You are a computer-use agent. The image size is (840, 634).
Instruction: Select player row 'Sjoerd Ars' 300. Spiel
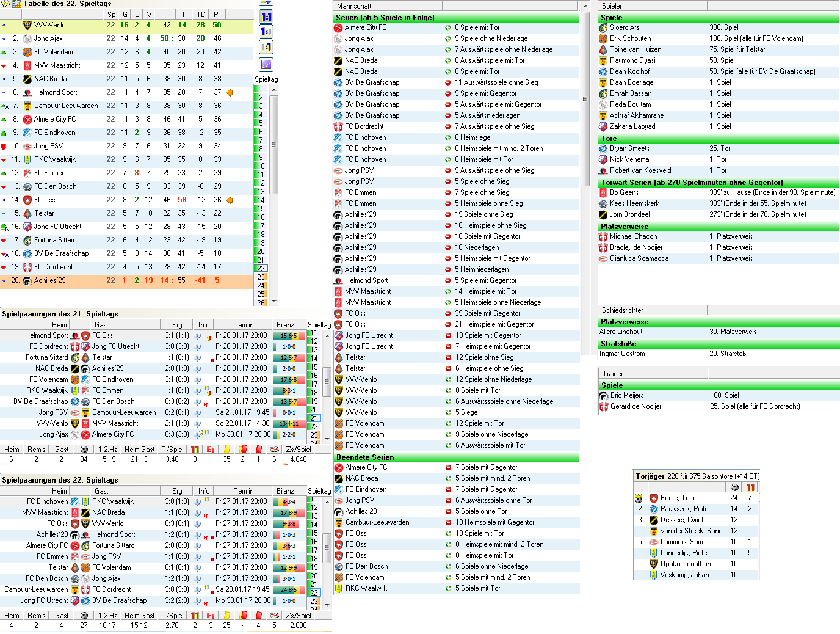tap(719, 27)
